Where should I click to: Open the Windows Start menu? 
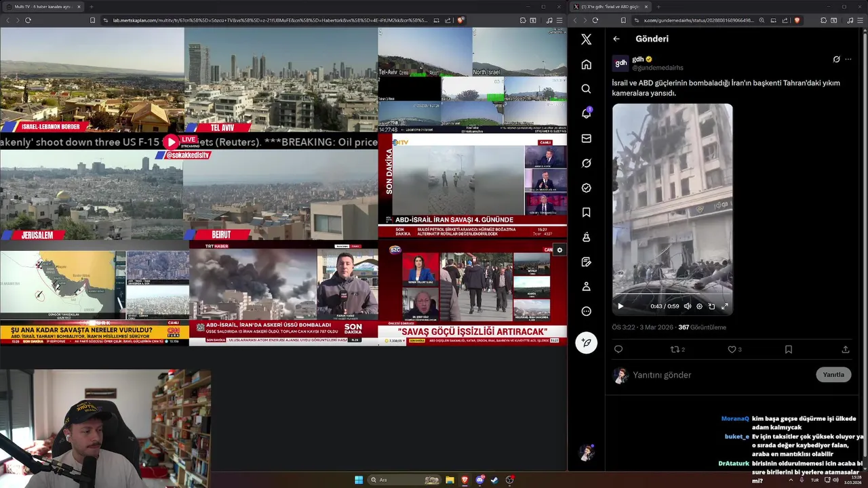click(359, 480)
